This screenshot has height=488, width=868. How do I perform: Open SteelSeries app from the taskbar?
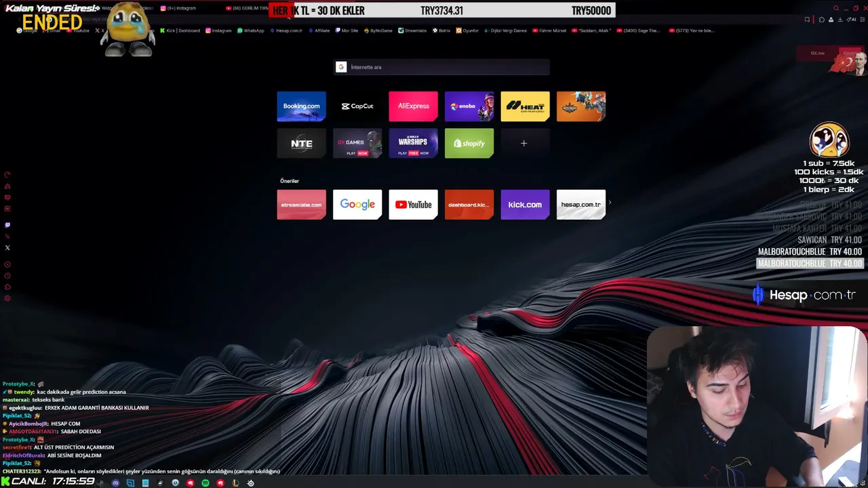[x=250, y=483]
